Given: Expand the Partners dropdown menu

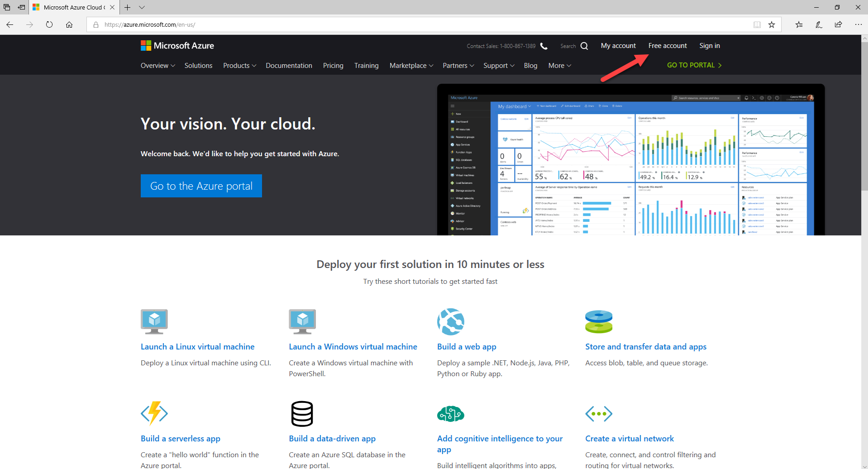Looking at the screenshot, I should 458,66.
